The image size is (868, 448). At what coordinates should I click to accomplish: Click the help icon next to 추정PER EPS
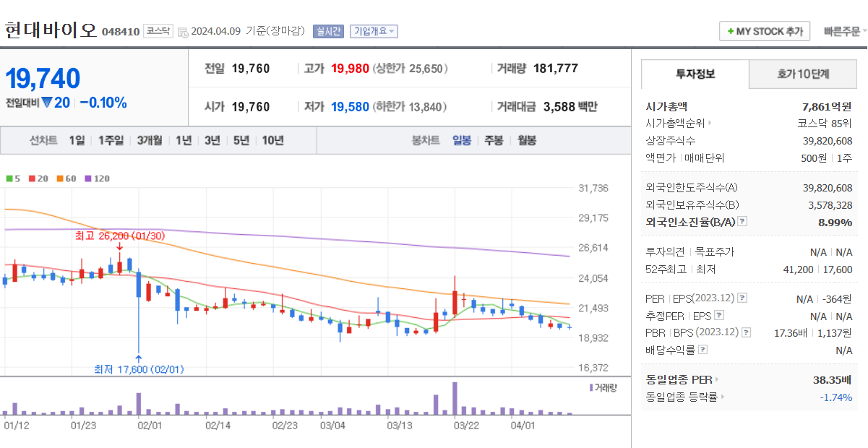pos(718,316)
